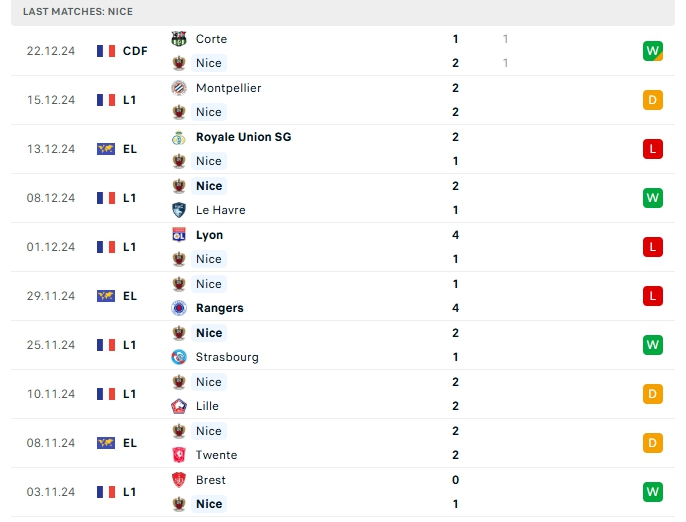Click the Royale Union SG crest
This screenshot has height=522, width=686.
click(x=180, y=137)
